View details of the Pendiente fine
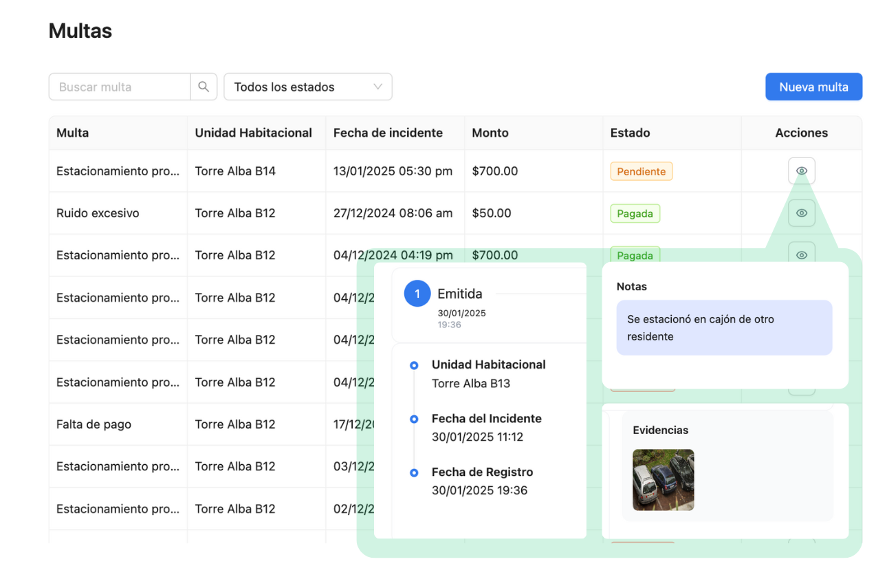 (x=801, y=171)
